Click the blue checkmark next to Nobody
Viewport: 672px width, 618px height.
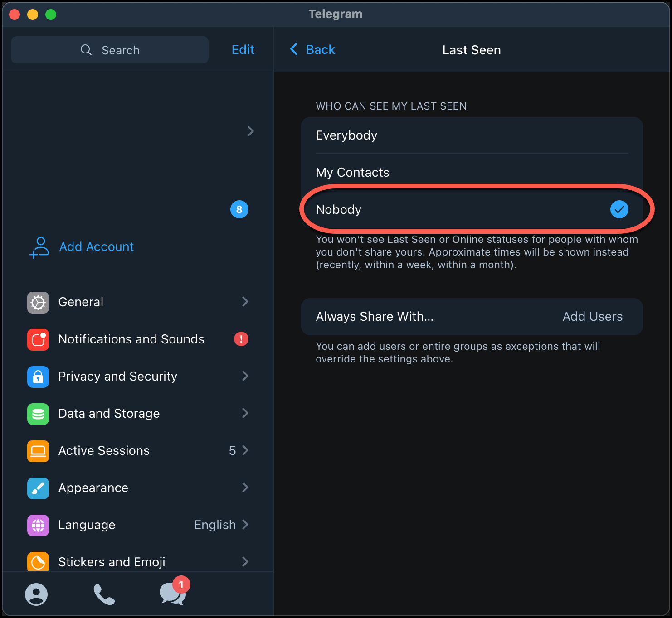(619, 209)
